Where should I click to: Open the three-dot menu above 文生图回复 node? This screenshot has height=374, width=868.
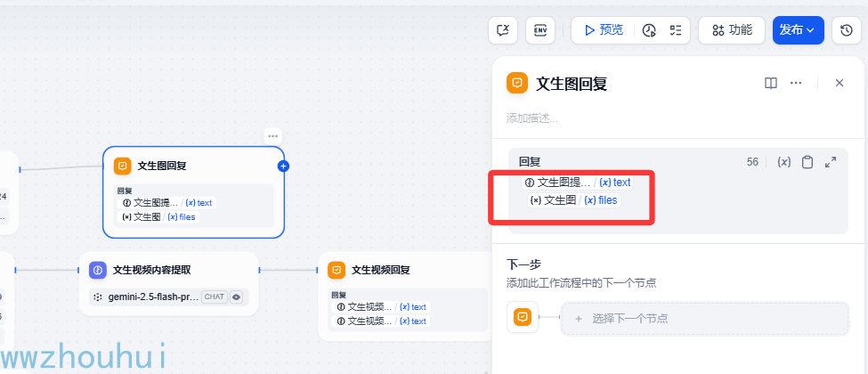[x=272, y=135]
